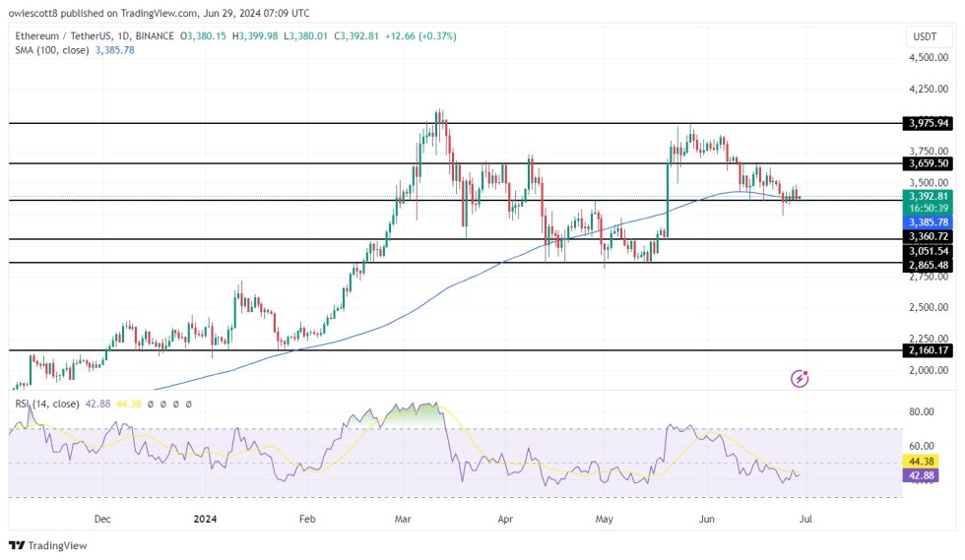Click the 3,051.54 price level label
The height and width of the screenshot is (560, 965).
click(x=926, y=251)
